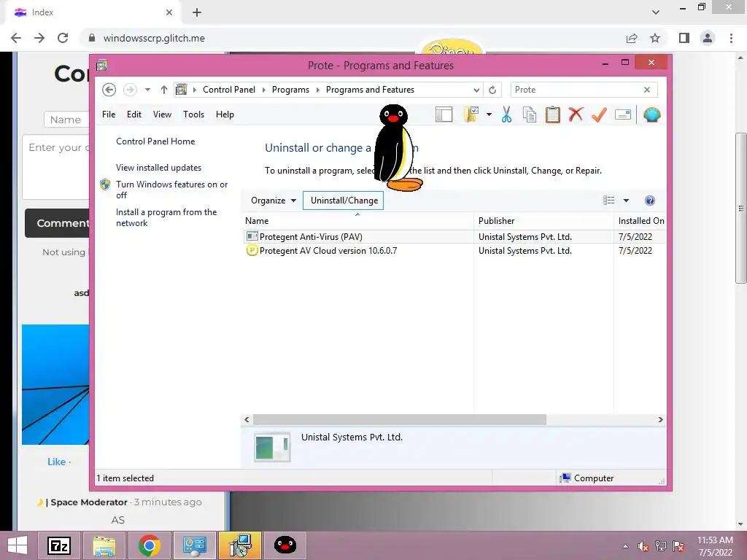747x560 pixels.
Task: Click the Chrome share page icon
Action: [x=632, y=38]
